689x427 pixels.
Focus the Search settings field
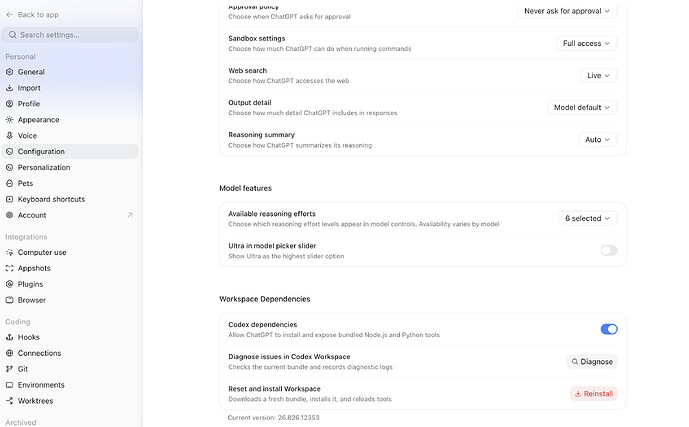69,35
